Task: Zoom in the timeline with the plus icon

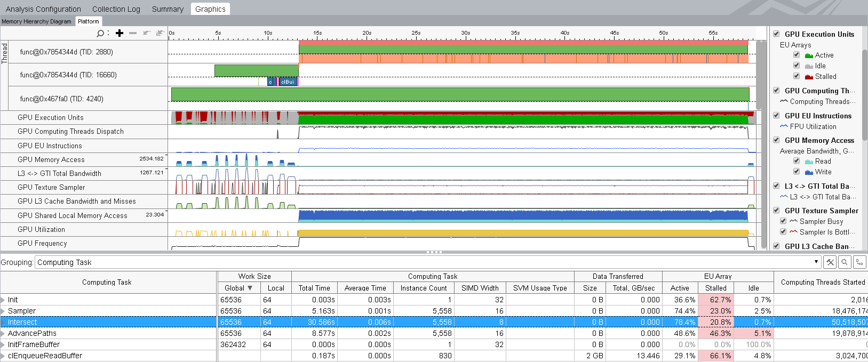Action: tap(120, 33)
